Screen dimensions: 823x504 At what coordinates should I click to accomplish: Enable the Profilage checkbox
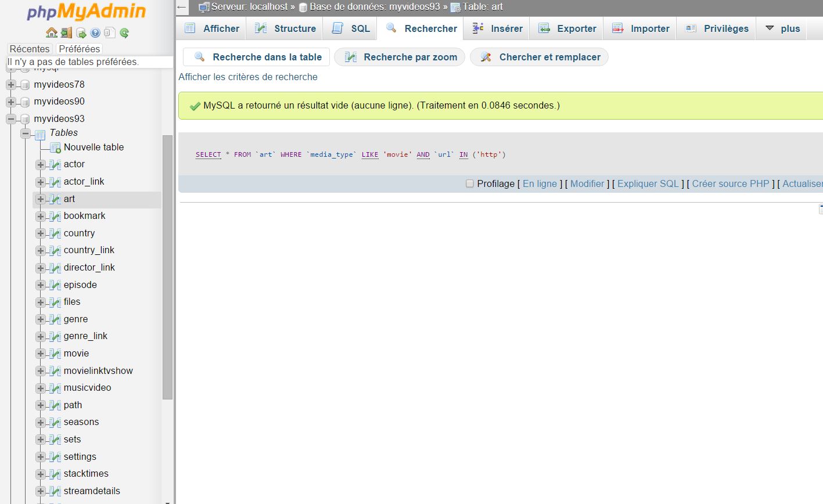470,183
